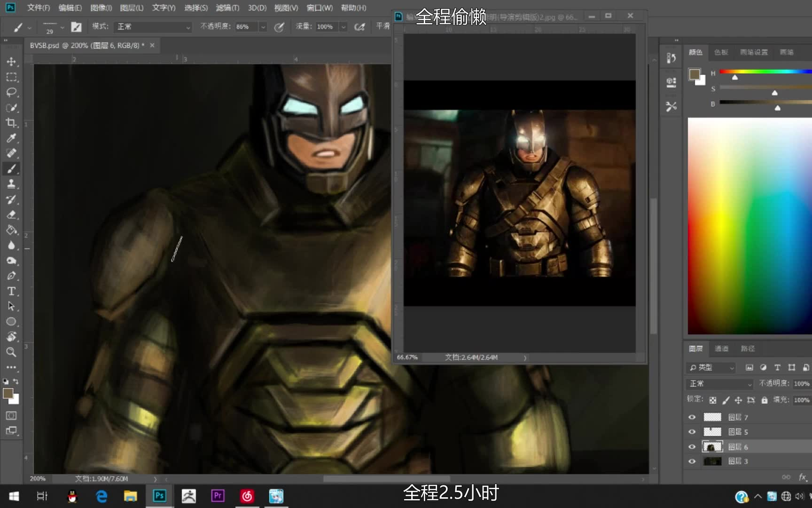Close the BVSB.psd document tab
The width and height of the screenshot is (812, 508).
pyautogui.click(x=152, y=45)
